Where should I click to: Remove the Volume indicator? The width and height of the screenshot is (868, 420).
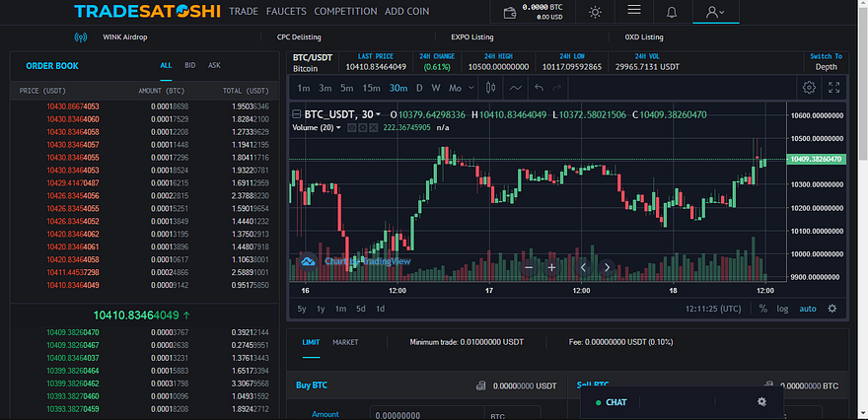pos(374,128)
